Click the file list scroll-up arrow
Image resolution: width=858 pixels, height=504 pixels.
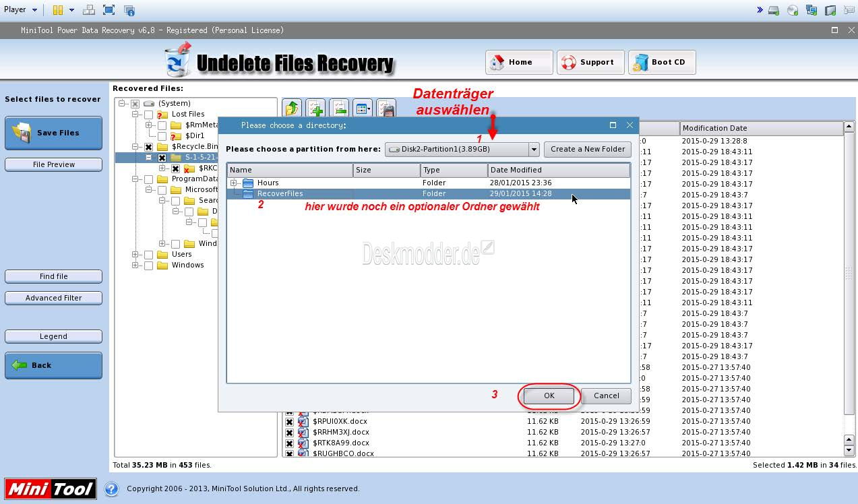pyautogui.click(x=849, y=127)
